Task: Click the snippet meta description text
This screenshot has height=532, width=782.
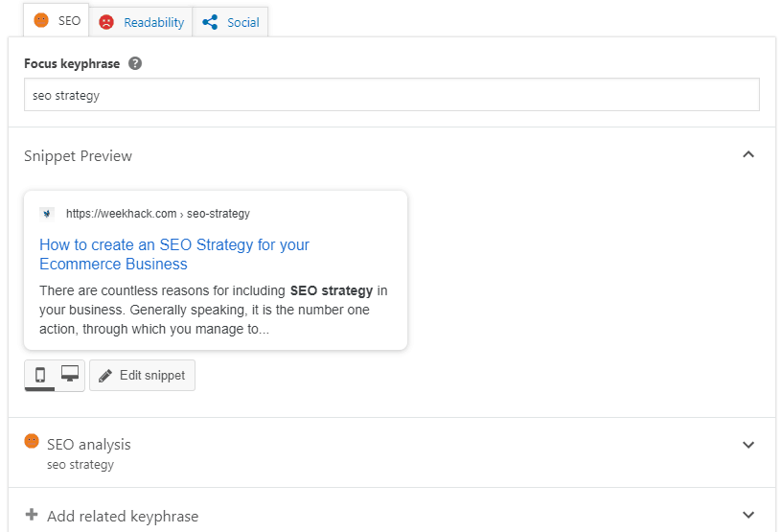Action: point(214,310)
